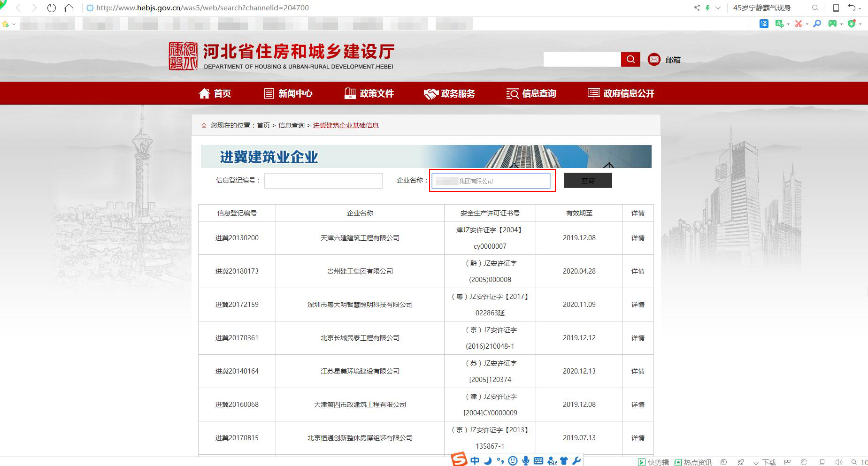Click the blue 译 translate extension icon

coord(764,23)
